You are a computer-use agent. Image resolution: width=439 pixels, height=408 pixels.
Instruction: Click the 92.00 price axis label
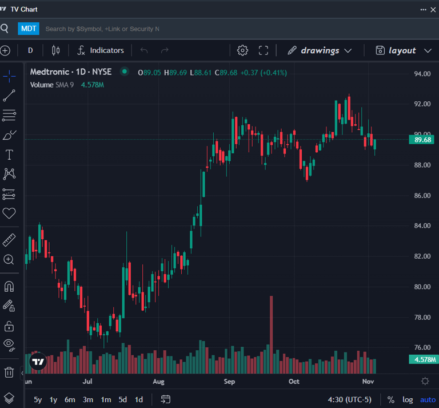[x=422, y=104]
